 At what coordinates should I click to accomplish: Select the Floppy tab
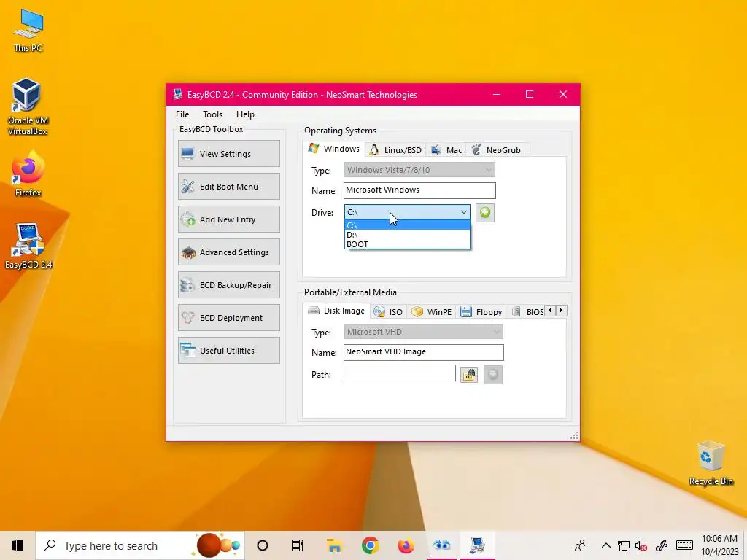click(481, 312)
